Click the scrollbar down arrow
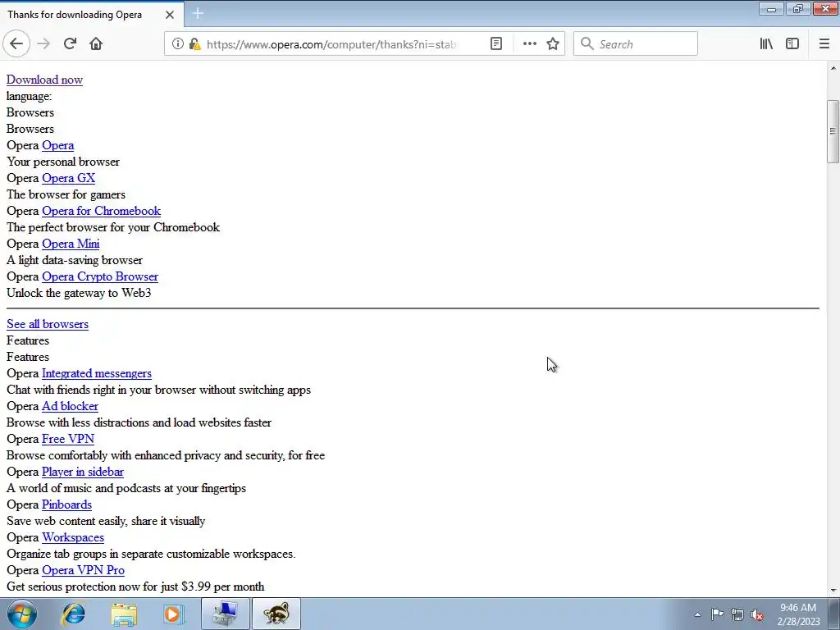This screenshot has width=840, height=630. 833,591
